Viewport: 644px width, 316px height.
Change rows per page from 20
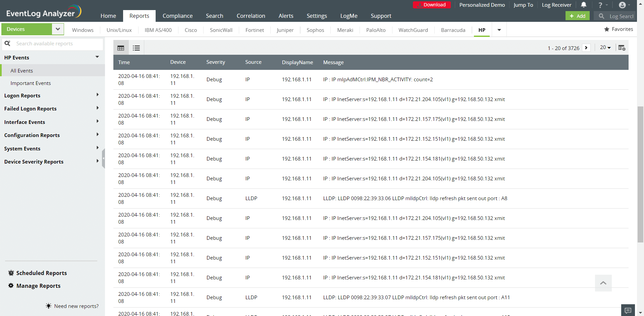coord(605,47)
